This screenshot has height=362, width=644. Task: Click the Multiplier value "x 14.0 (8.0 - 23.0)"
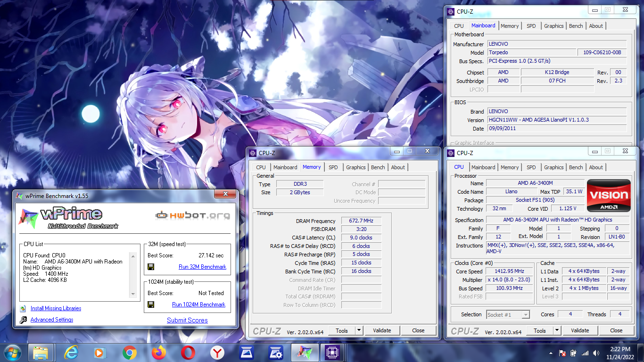510,280
